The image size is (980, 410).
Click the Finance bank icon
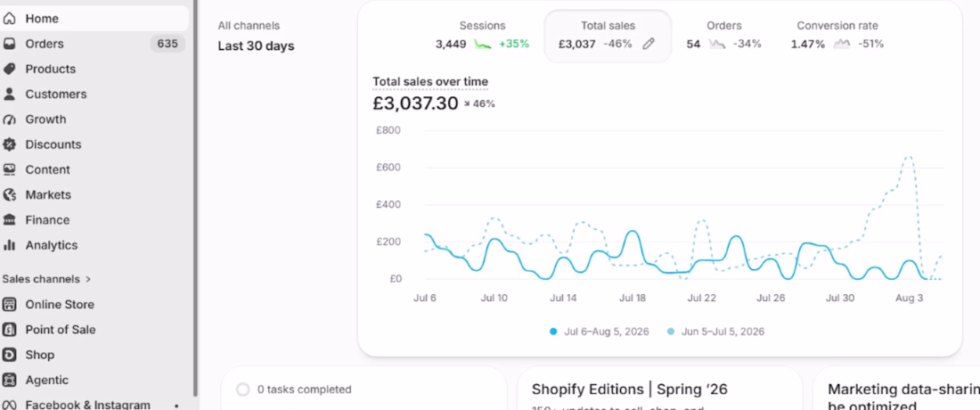point(9,220)
